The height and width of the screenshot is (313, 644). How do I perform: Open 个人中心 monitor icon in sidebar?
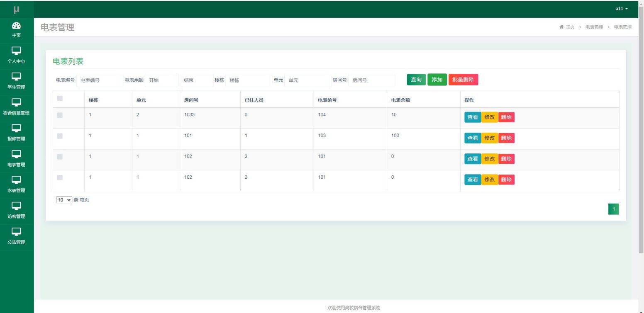17,51
